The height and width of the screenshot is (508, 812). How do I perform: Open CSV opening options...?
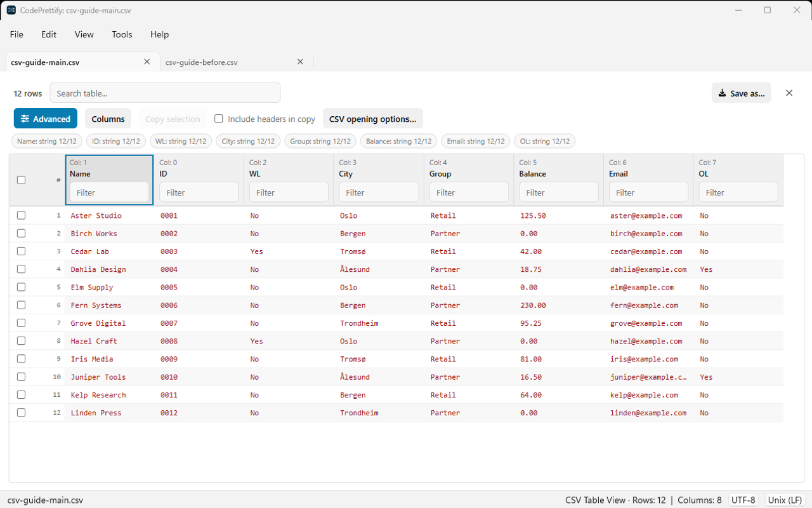[x=373, y=119]
